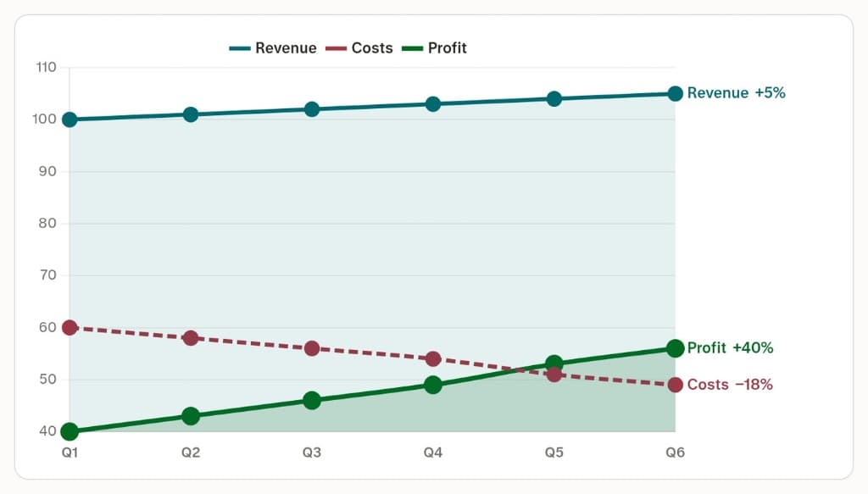Screen dimensions: 868x494
Task: Select the Revenue data point at Q6
Action: [x=676, y=93]
